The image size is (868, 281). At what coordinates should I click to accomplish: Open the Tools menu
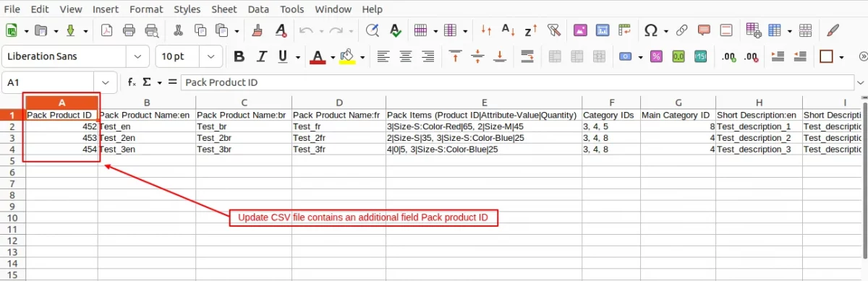pos(292,9)
